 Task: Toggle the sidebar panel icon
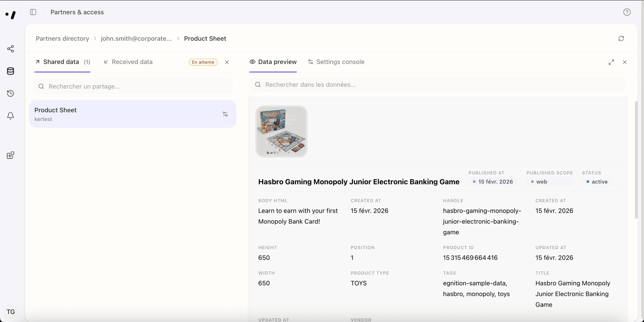click(33, 12)
